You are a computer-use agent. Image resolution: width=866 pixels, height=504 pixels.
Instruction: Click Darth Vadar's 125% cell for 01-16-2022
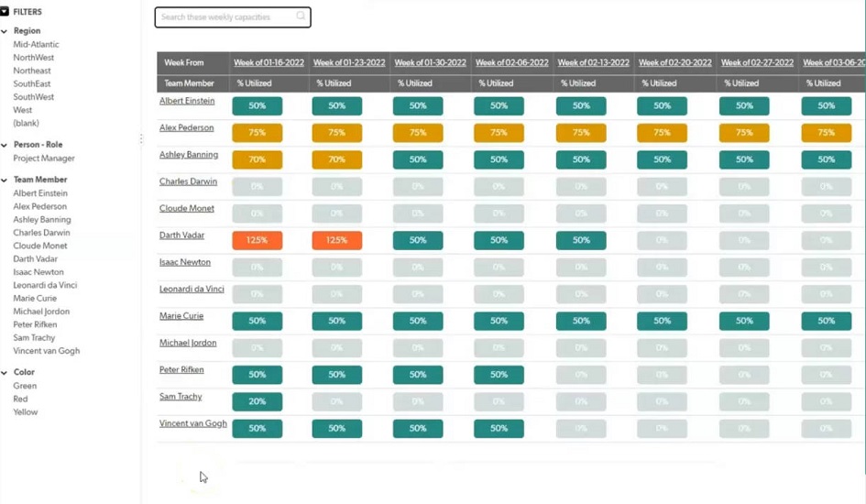click(257, 241)
